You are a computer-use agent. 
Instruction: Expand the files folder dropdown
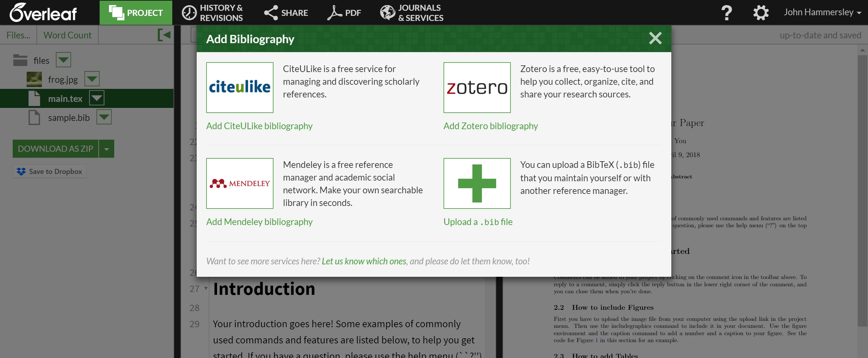(x=63, y=60)
